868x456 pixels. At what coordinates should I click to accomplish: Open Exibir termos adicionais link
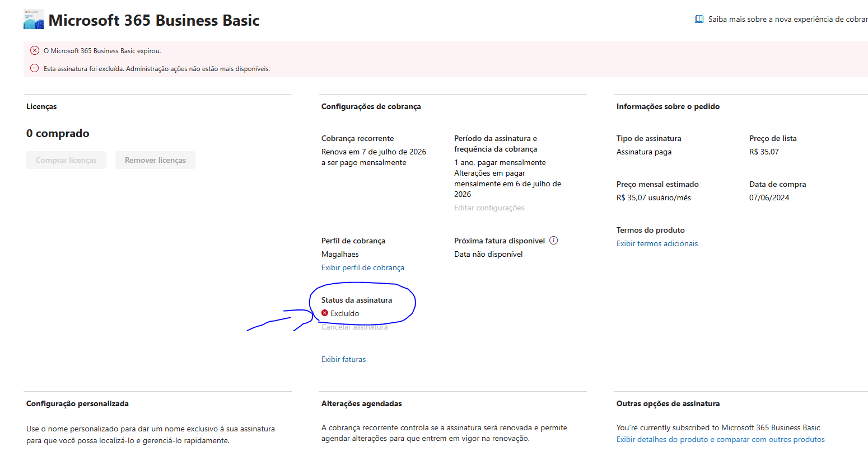point(657,243)
